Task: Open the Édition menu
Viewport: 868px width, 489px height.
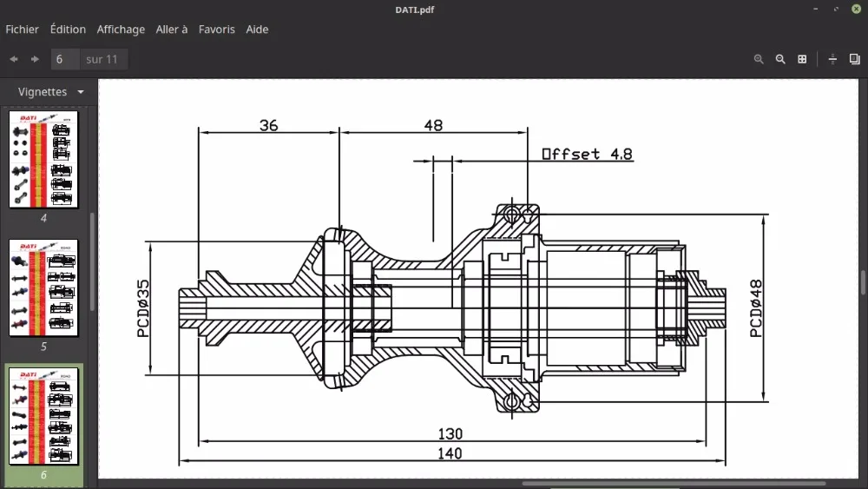Action: pyautogui.click(x=68, y=30)
